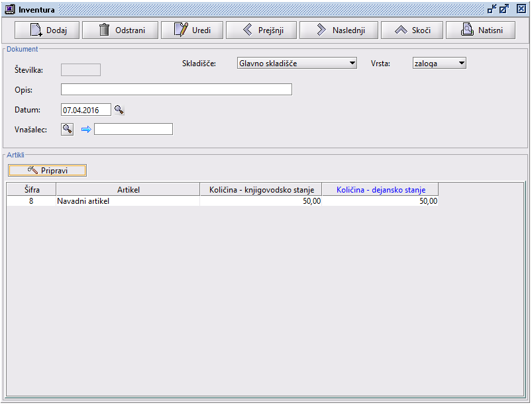The image size is (532, 405).
Task: Open the Vrsta dropdown showing zaloga
Action: point(462,64)
